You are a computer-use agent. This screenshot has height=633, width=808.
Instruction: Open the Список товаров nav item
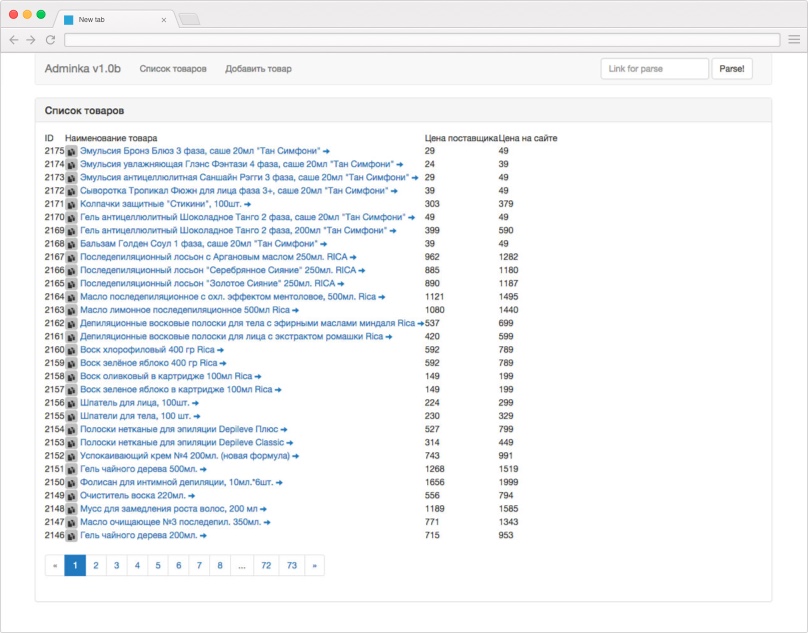tap(173, 69)
